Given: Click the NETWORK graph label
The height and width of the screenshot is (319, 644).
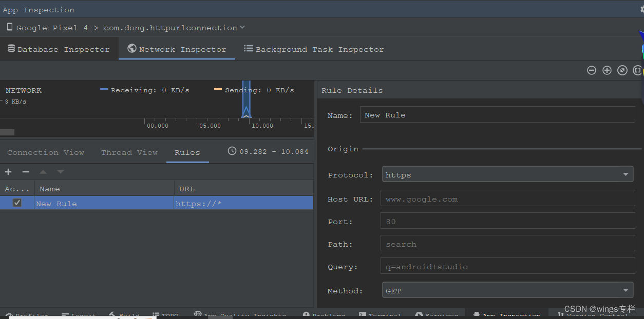Looking at the screenshot, I should coord(24,90).
